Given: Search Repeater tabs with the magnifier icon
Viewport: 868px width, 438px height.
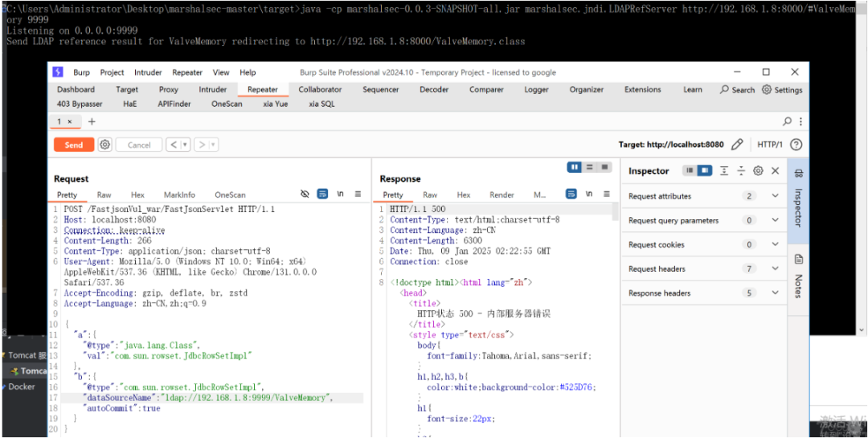Looking at the screenshot, I should pos(787,121).
